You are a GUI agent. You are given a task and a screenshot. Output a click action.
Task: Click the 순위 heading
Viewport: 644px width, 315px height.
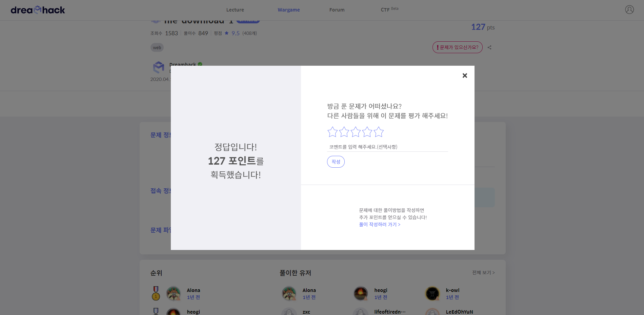tap(156, 273)
